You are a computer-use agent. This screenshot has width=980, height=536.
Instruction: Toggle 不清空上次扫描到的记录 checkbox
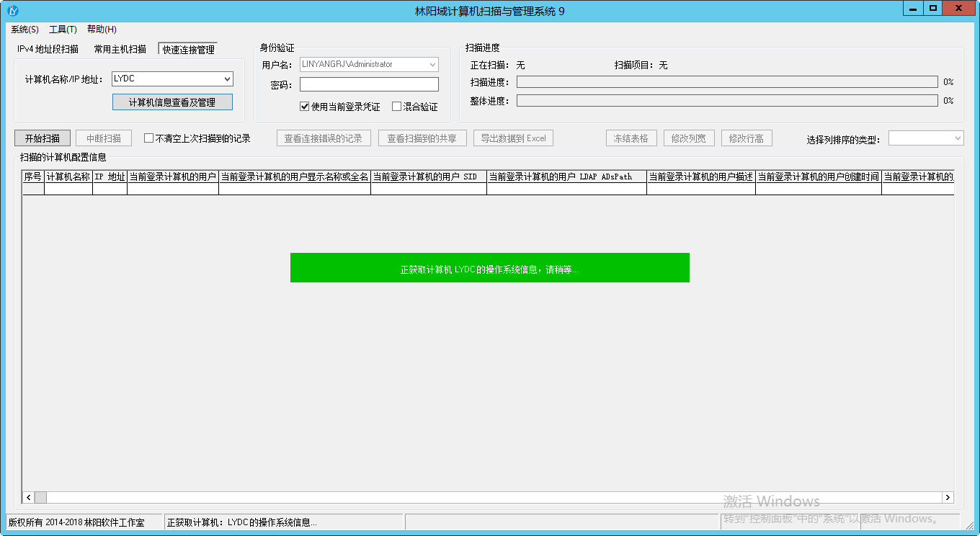pos(149,138)
